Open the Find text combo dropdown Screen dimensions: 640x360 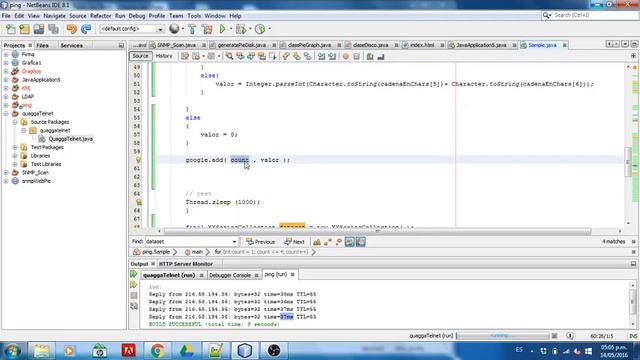click(234, 242)
